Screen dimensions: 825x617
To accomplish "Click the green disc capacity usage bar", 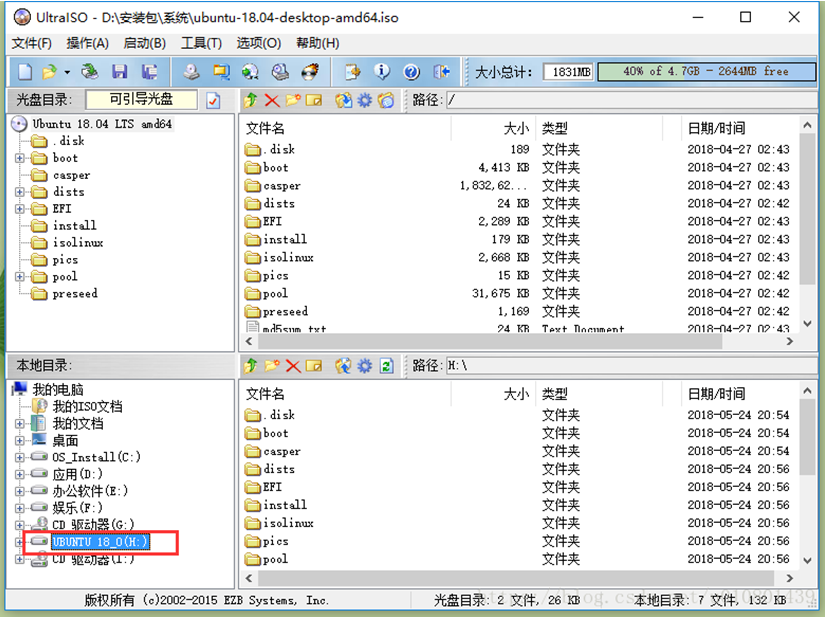I will point(706,72).
